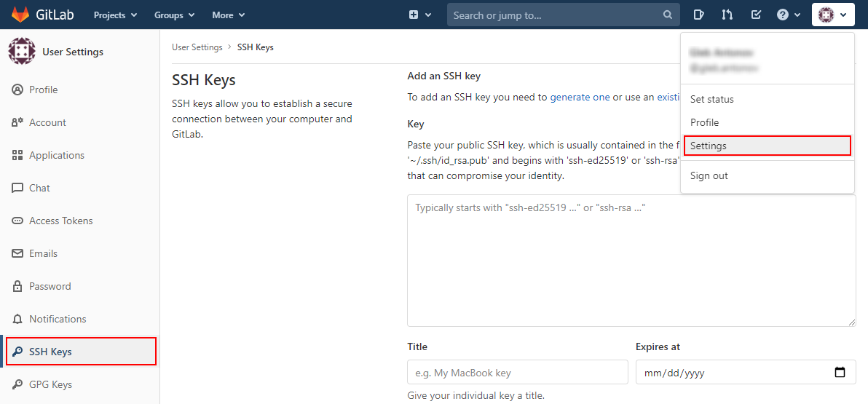This screenshot has width=868, height=404.
Task: Choose Settings in user dropdown menu
Action: coord(768,146)
